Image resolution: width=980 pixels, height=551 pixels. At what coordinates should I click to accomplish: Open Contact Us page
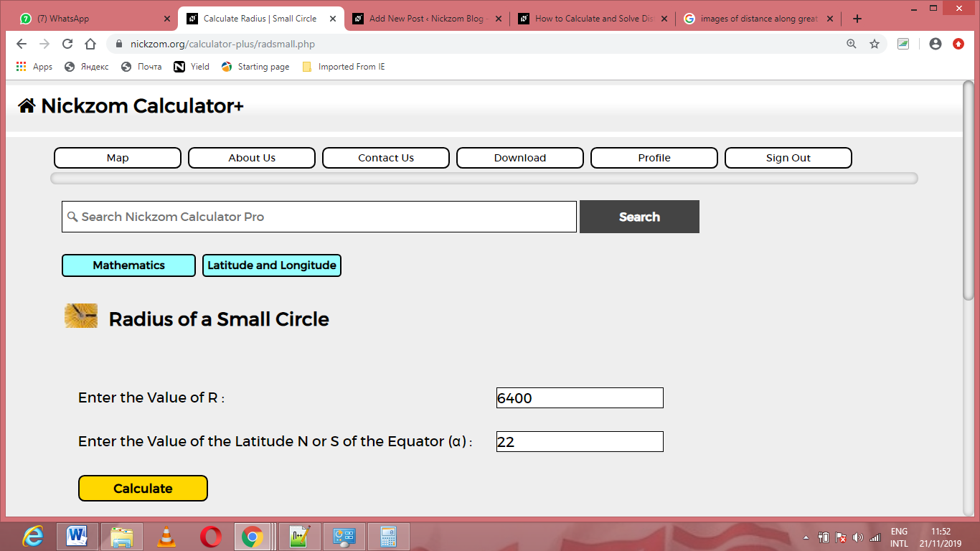pyautogui.click(x=386, y=158)
